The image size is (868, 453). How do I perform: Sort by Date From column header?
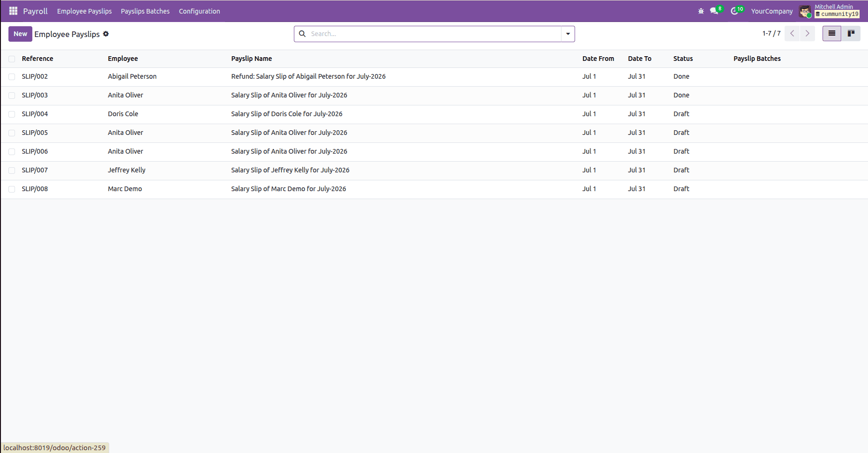click(598, 59)
